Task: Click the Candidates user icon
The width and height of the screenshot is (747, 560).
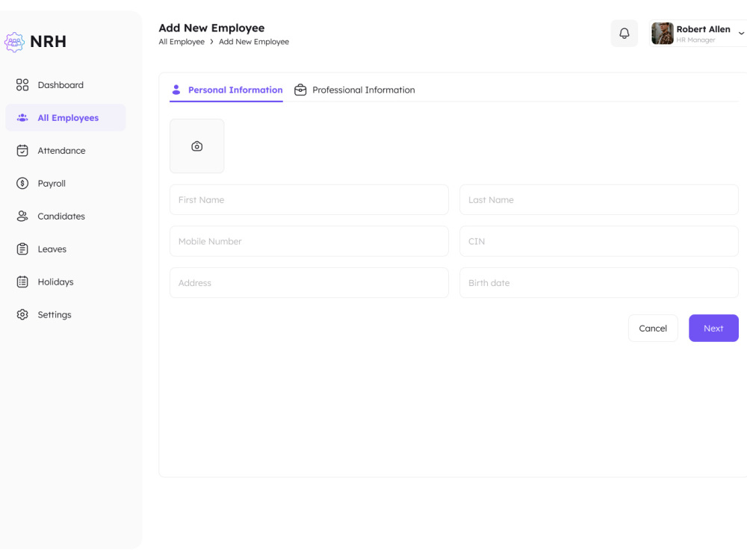Action: [22, 217]
